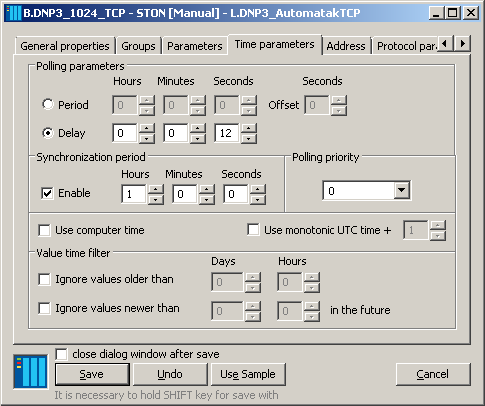Switch to the General properties tab
Viewport: 485px width, 406px height.
tap(65, 46)
